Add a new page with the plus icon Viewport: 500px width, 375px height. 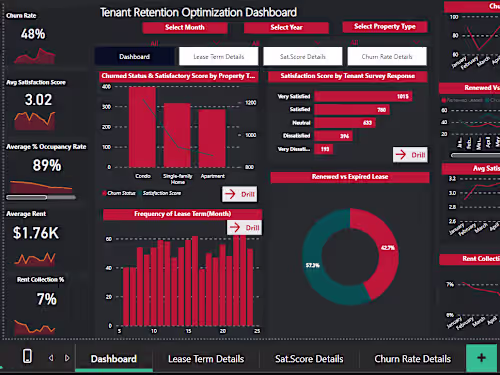tap(481, 358)
